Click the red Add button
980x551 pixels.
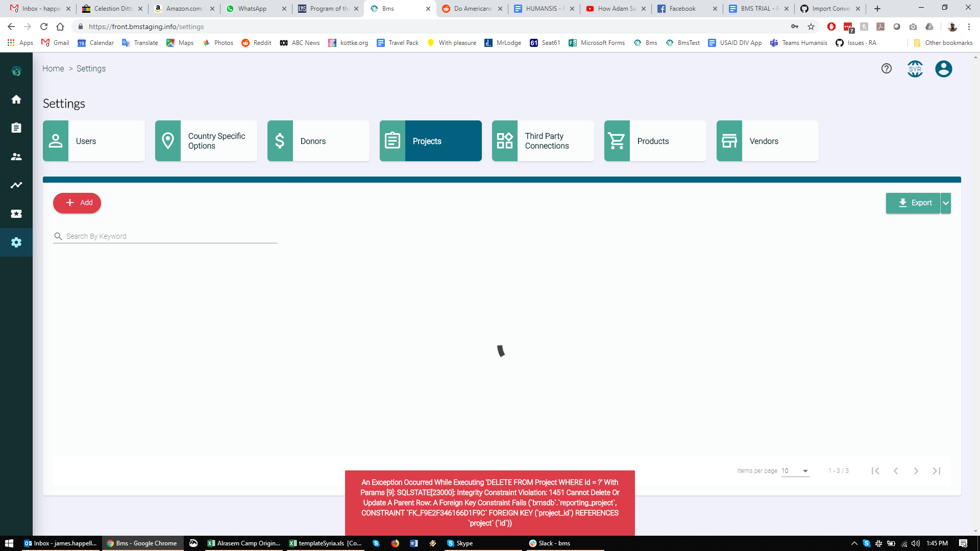coord(77,203)
